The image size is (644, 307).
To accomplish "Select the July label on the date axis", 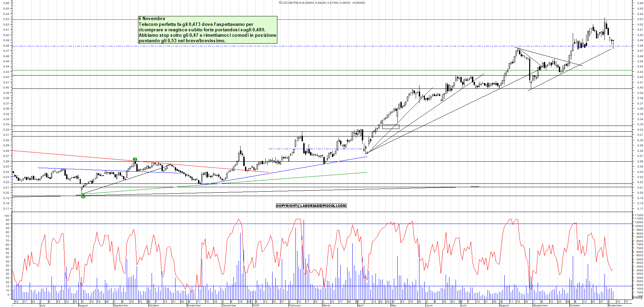I will (42, 306).
